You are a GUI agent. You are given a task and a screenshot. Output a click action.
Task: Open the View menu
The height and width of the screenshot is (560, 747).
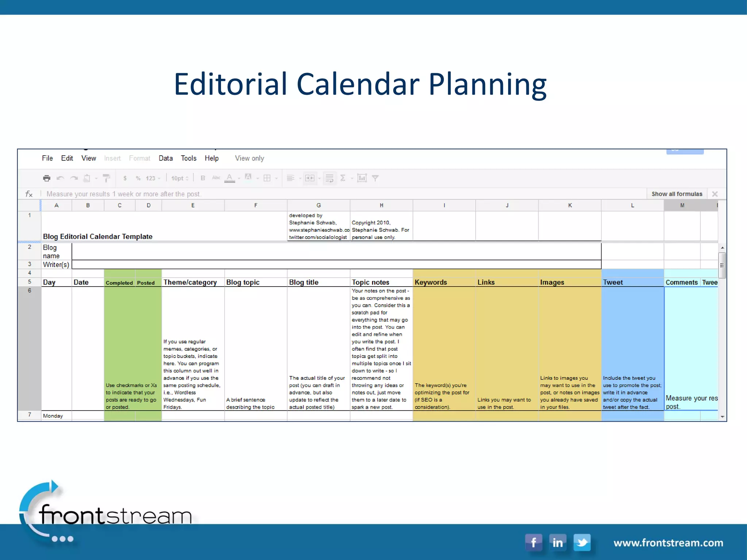coord(89,158)
